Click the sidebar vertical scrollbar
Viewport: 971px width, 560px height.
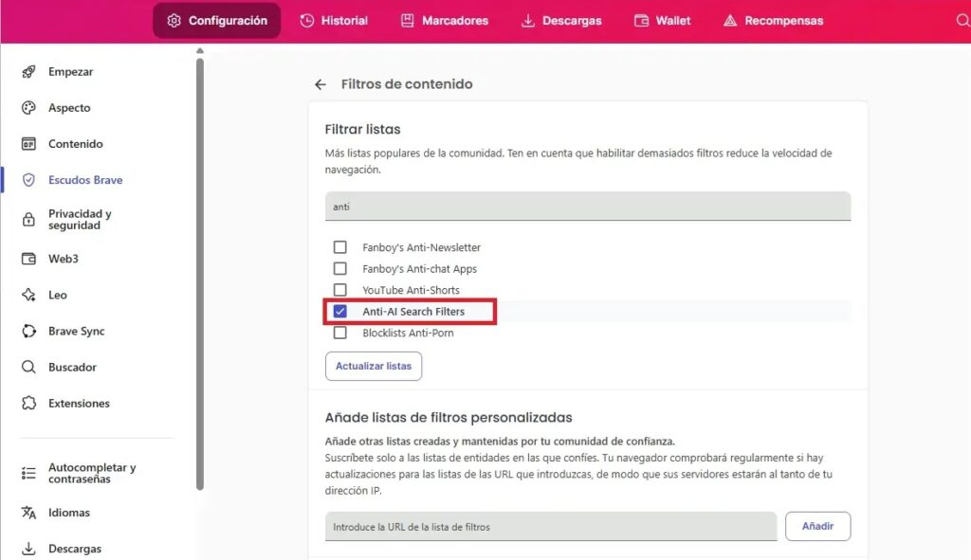click(199, 272)
